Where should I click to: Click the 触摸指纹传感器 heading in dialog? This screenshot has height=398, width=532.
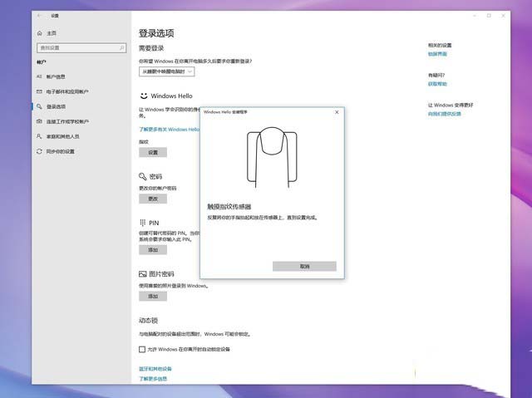pyautogui.click(x=229, y=206)
